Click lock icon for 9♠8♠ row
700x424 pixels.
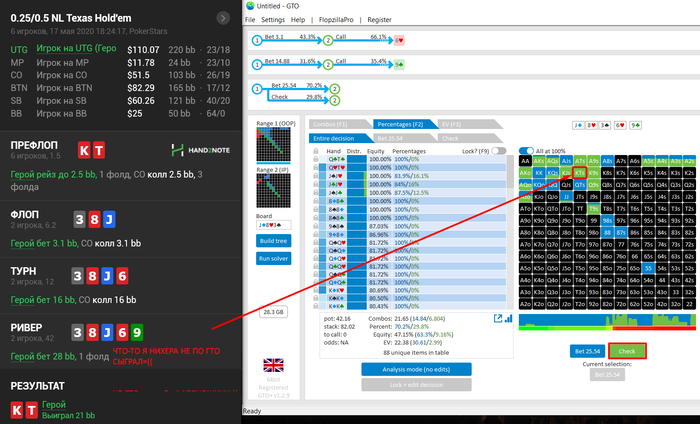(316, 226)
